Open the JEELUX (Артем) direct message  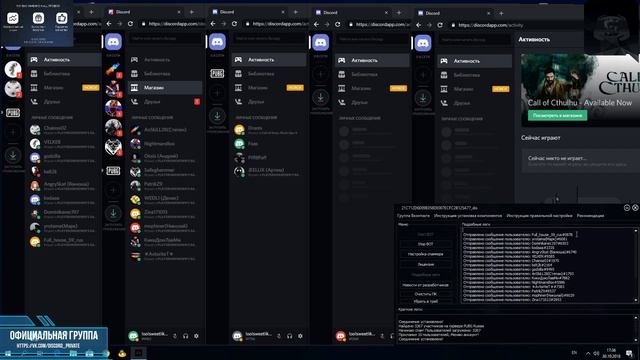pos(269,171)
